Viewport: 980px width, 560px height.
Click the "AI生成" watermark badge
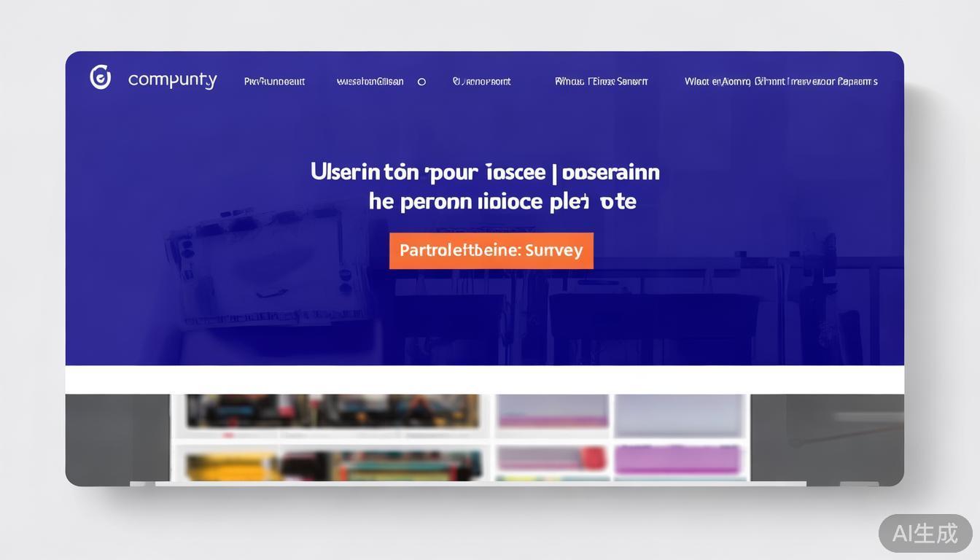pos(925,533)
